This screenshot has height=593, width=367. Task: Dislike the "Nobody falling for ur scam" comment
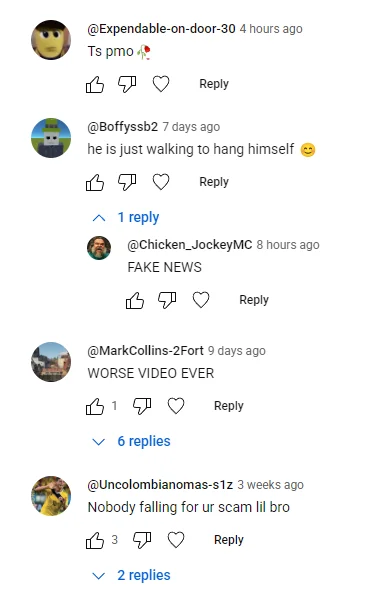tap(142, 540)
